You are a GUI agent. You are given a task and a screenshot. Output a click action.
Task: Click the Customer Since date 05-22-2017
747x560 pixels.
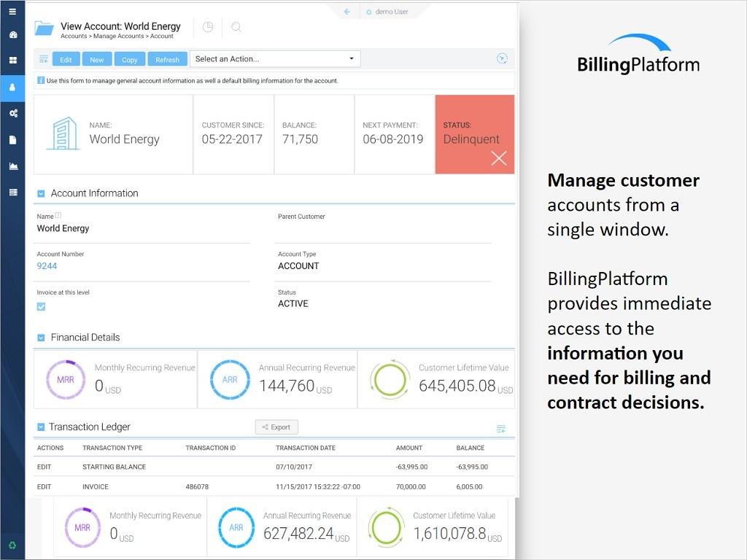[232, 139]
